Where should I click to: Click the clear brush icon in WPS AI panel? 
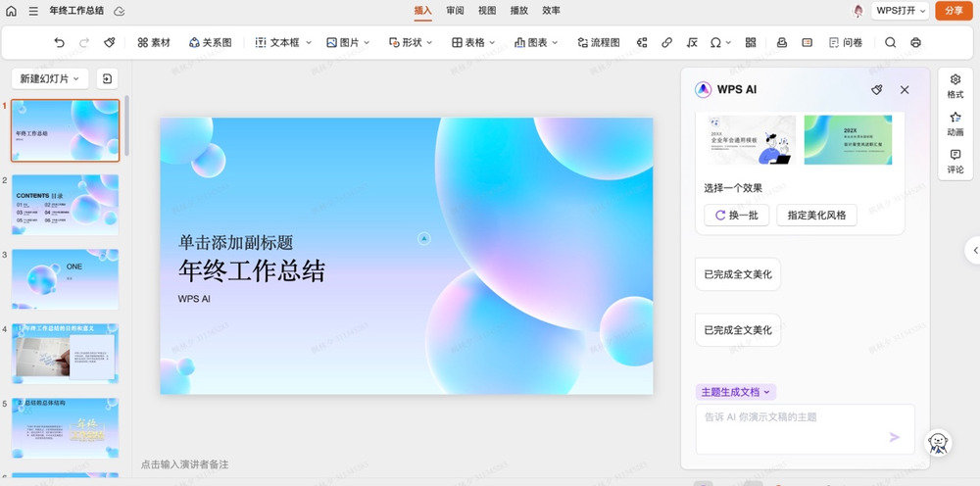pyautogui.click(x=877, y=89)
